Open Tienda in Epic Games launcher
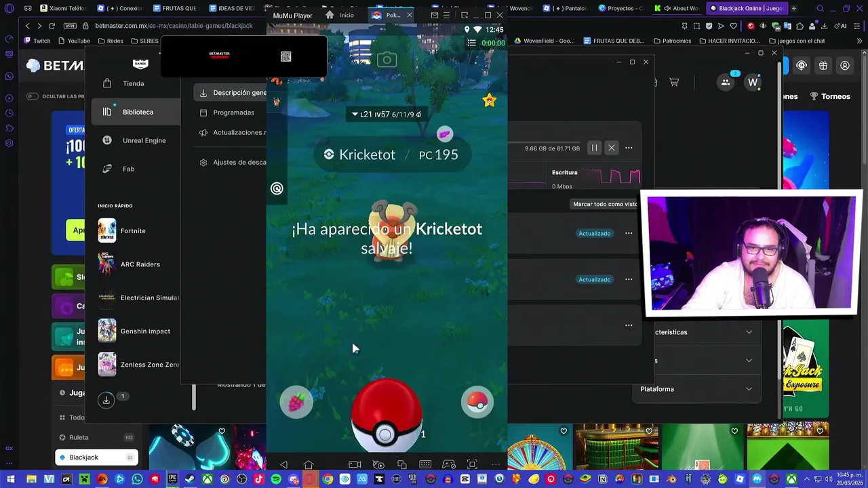868x488 pixels. pyautogui.click(x=134, y=83)
